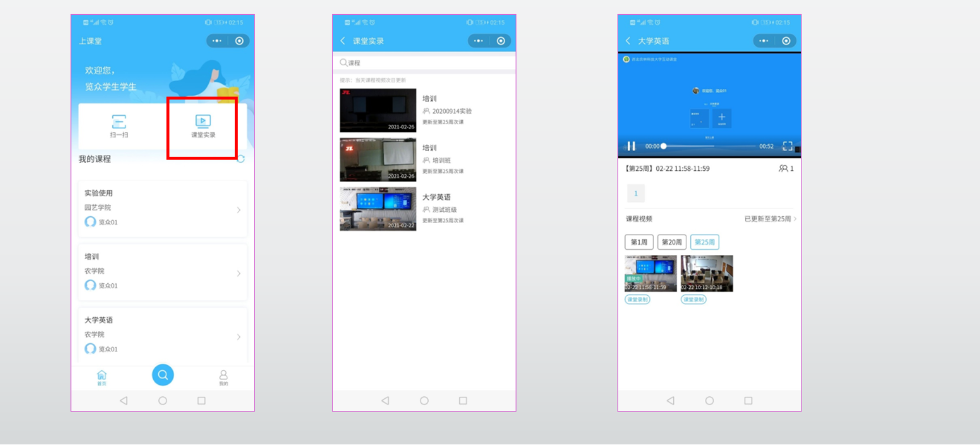
Task: Play the 02-22 10:12-10:18 recording thumbnail
Action: 707,273
